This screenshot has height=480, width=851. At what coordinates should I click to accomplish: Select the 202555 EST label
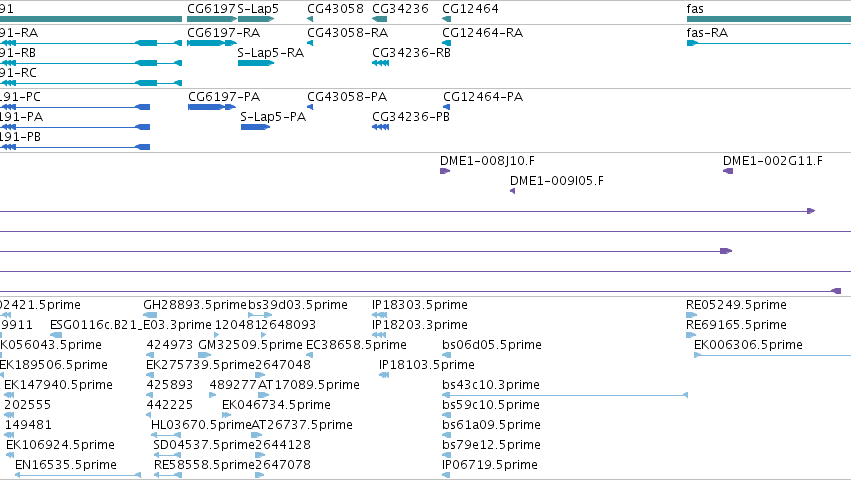[27, 405]
